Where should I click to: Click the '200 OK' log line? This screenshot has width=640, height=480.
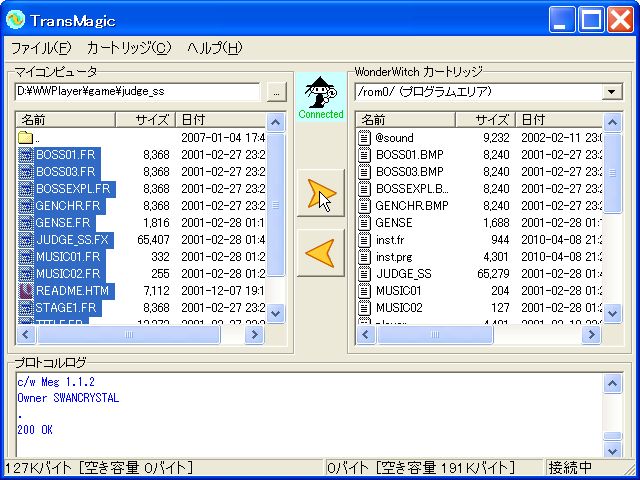coord(35,430)
